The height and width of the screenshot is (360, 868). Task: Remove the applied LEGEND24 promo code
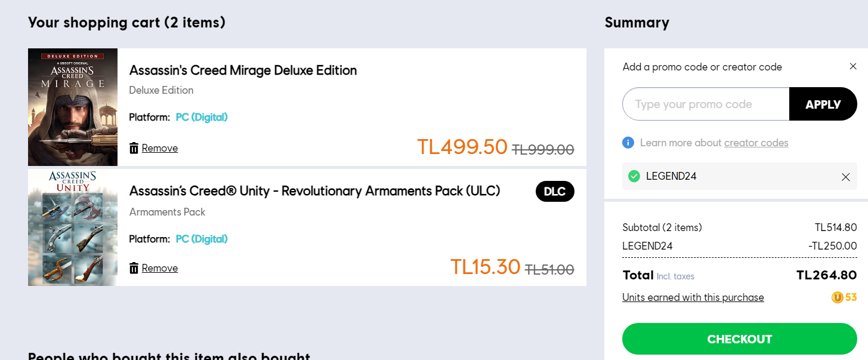845,177
